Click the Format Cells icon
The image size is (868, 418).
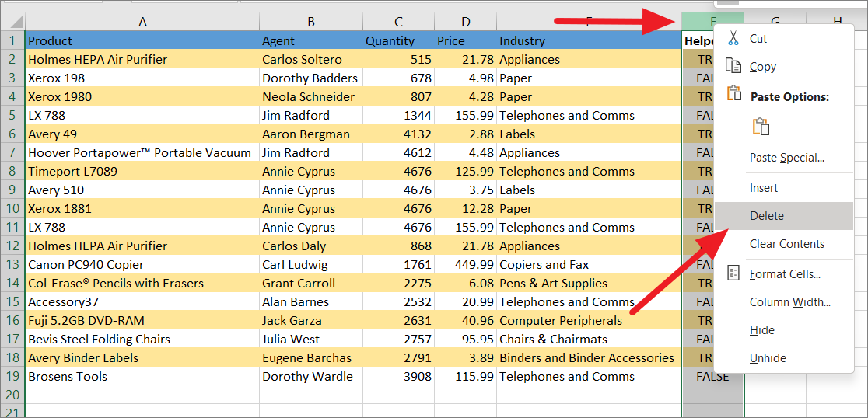tap(733, 273)
